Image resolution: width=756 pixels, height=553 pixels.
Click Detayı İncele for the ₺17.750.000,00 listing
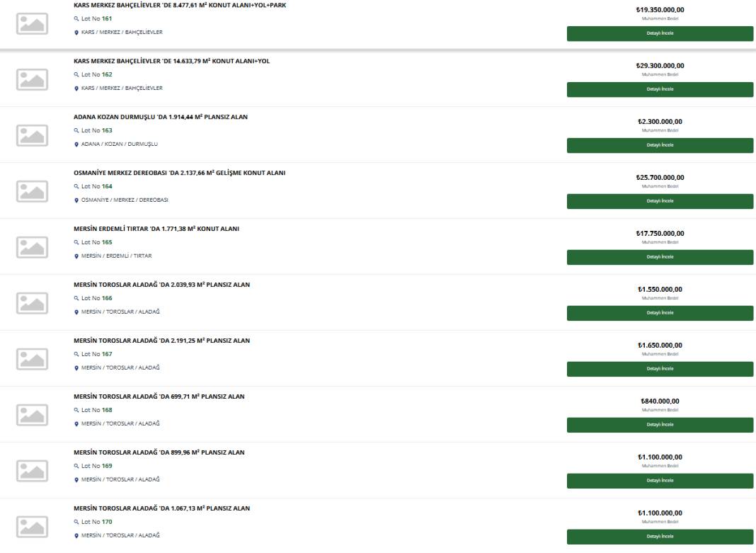[x=660, y=258]
